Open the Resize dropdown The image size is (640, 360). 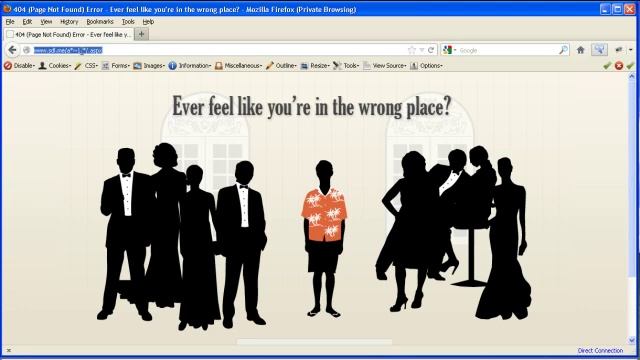click(x=315, y=66)
